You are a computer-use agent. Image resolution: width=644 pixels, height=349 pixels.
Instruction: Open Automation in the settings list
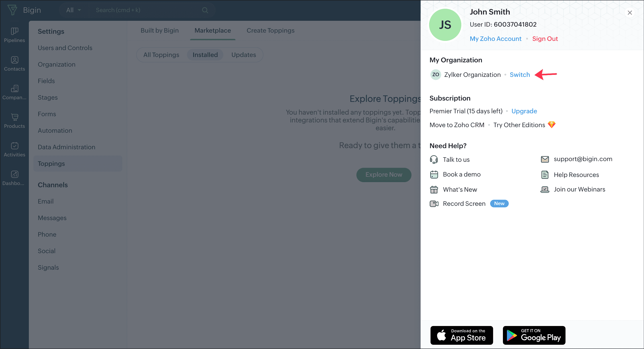[x=55, y=130]
